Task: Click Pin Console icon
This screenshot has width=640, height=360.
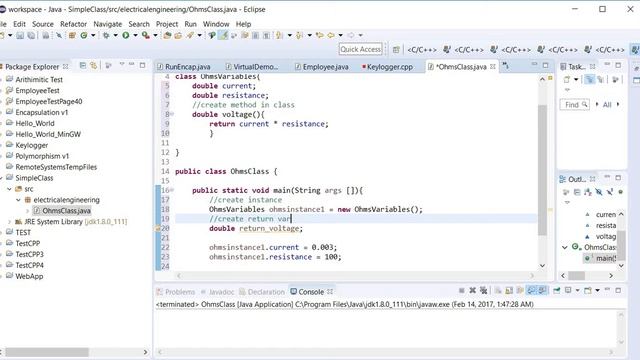Action: click(x=557, y=290)
